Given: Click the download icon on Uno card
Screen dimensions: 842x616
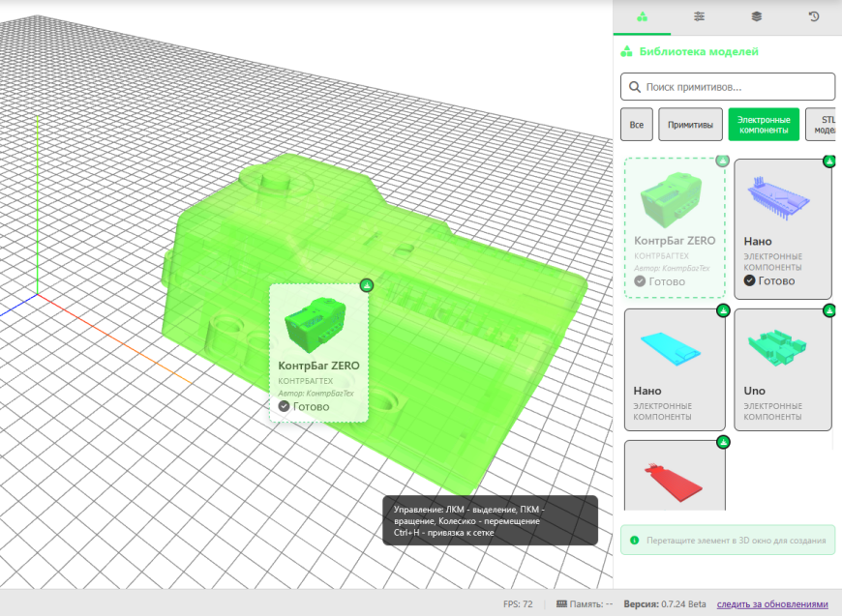Looking at the screenshot, I should pyautogui.click(x=828, y=310).
